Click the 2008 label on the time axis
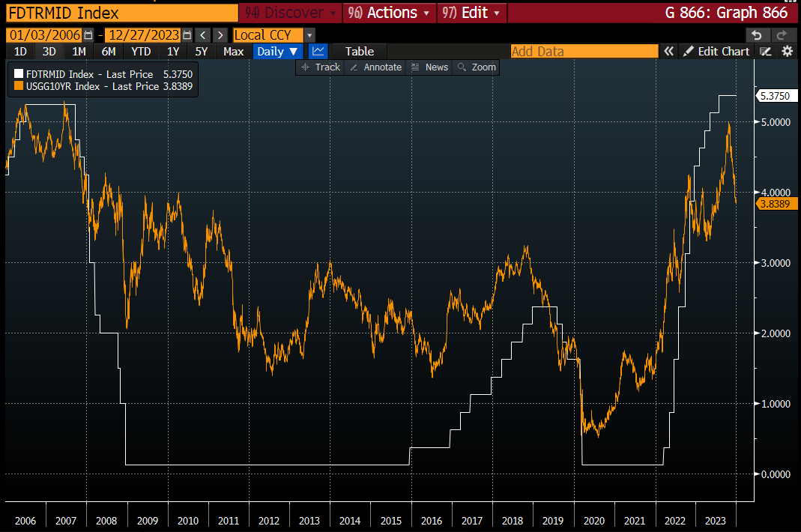This screenshot has height=532, width=801. pos(106,521)
